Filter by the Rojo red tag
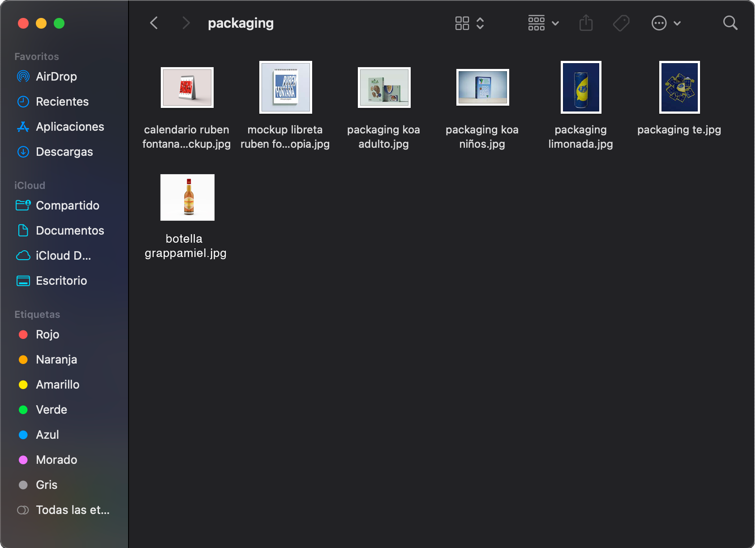This screenshot has height=548, width=756. pyautogui.click(x=47, y=334)
